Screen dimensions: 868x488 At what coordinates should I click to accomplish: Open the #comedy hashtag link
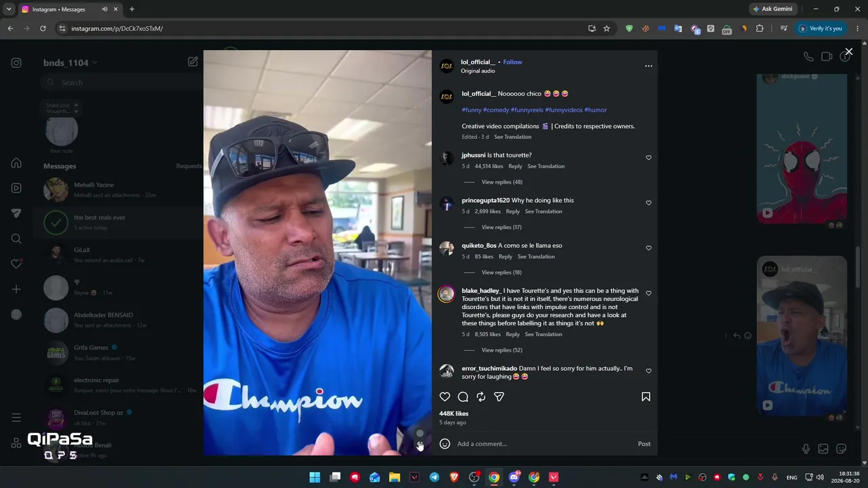[496, 110]
